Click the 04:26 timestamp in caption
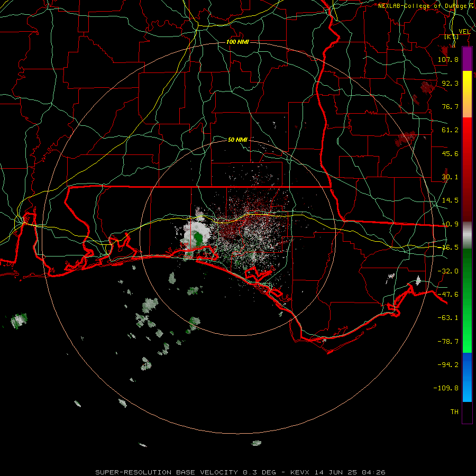The height and width of the screenshot is (476, 476). tap(374, 472)
